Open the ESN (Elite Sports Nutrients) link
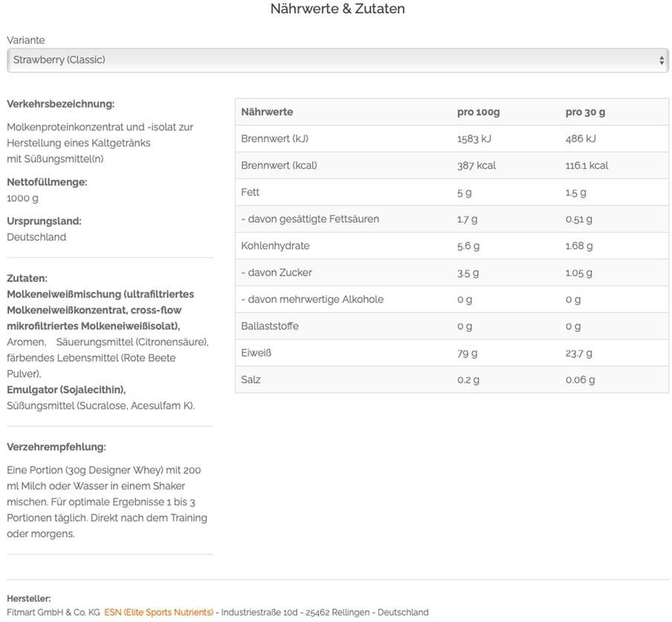 coord(158,612)
